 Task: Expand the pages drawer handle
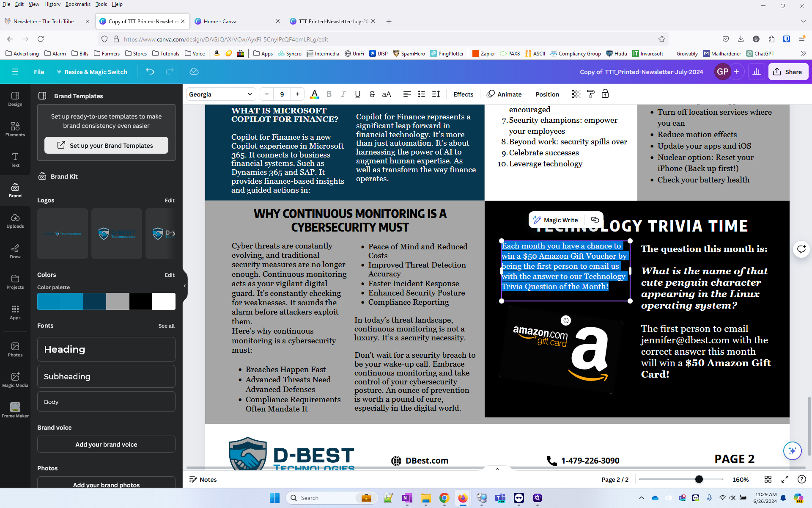point(497,469)
